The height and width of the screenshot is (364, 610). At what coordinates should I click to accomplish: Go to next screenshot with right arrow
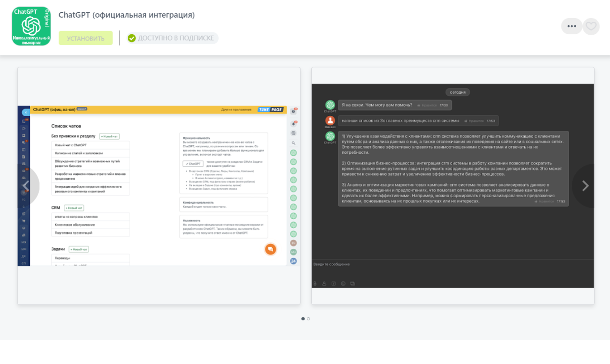point(586,186)
